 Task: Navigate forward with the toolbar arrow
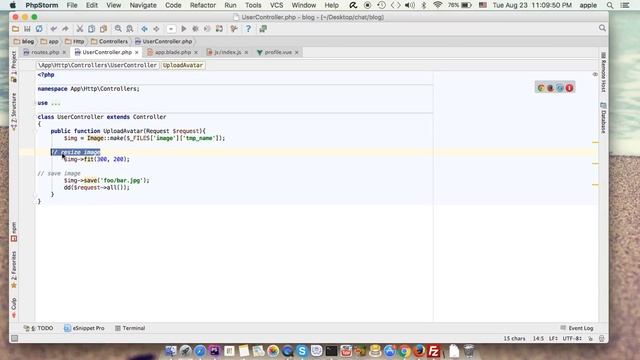(156, 29)
